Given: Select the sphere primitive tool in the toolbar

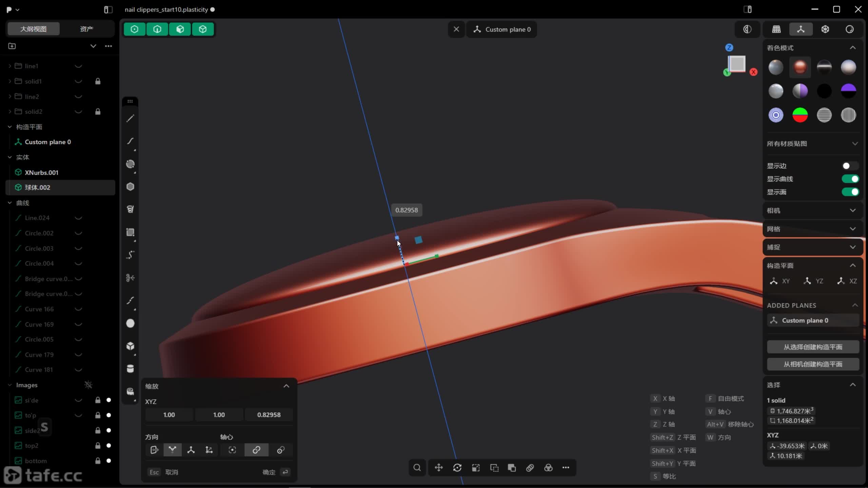Looking at the screenshot, I should coord(130,323).
